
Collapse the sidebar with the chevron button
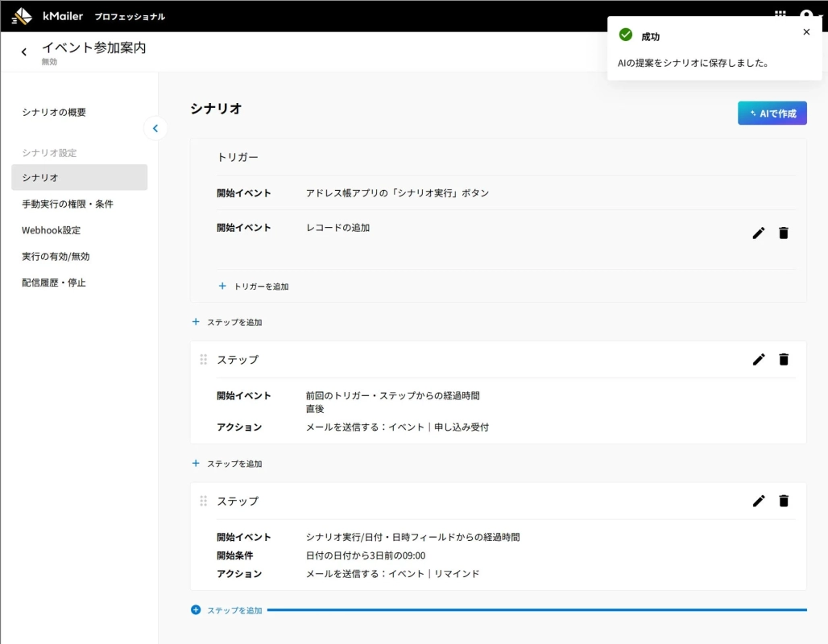click(x=155, y=128)
